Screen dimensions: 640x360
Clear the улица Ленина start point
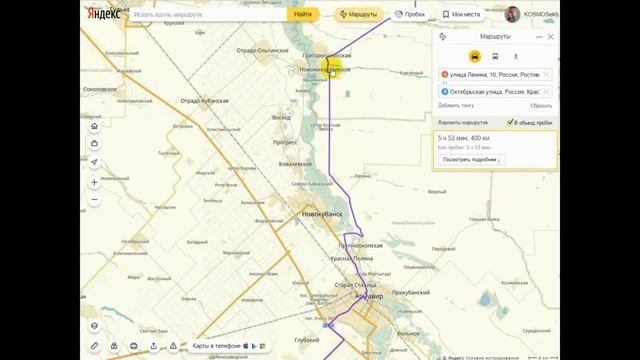point(546,75)
